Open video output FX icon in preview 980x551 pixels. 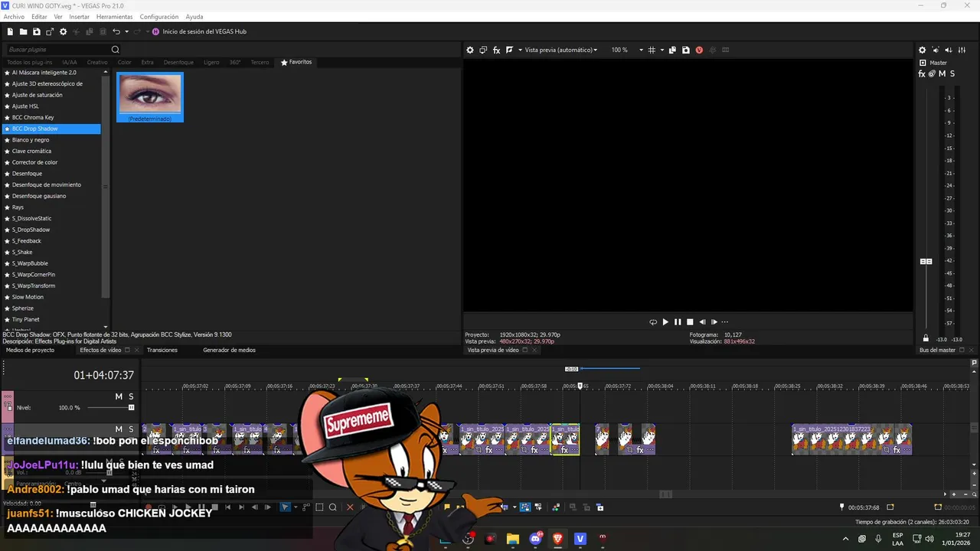pyautogui.click(x=496, y=50)
